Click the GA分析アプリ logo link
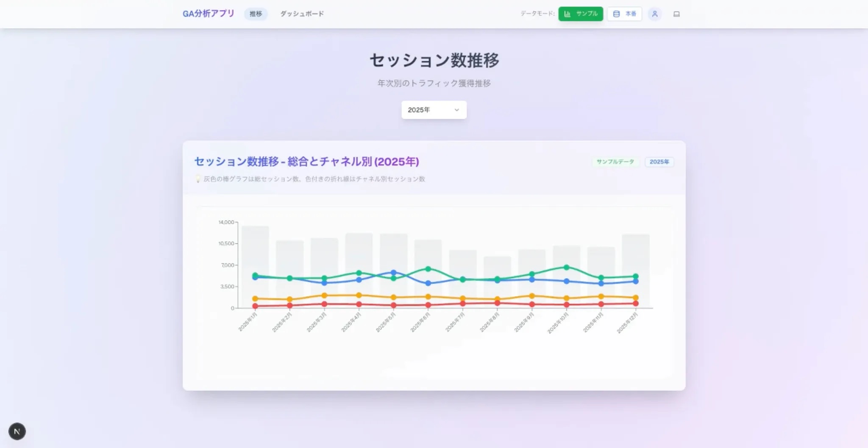The width and height of the screenshot is (868, 448). (208, 14)
